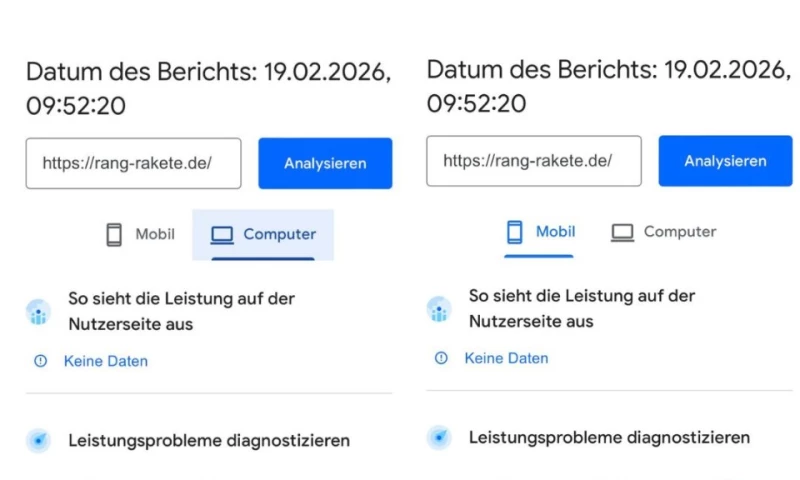Image resolution: width=800 pixels, height=480 pixels.
Task: Focus the rang-rakete.de URL field in the left report
Action: click(x=133, y=163)
